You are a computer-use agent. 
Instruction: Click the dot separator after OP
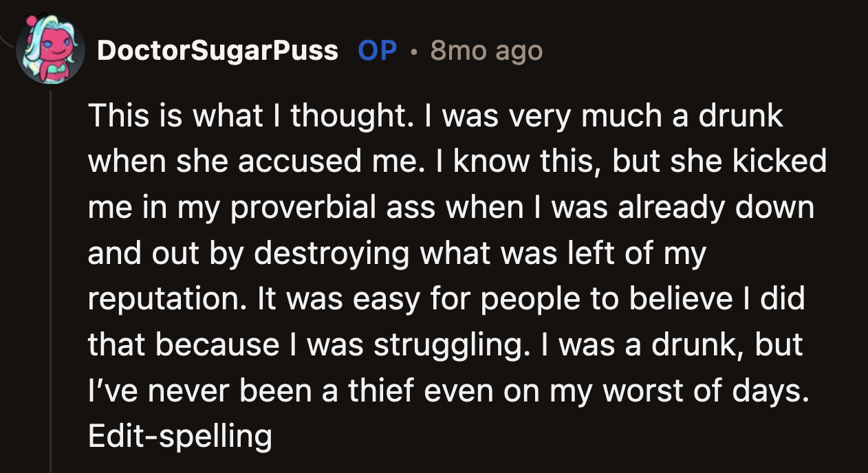[413, 49]
